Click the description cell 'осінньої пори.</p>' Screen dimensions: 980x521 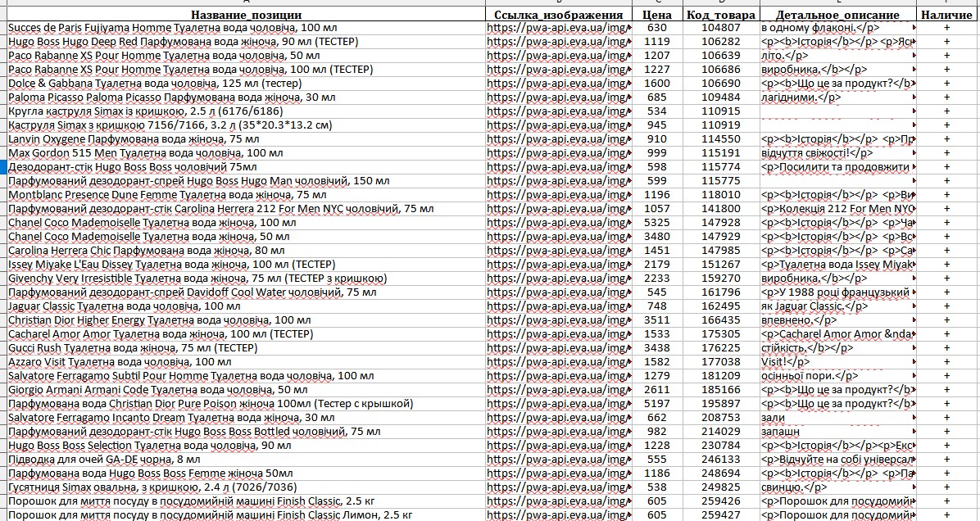(x=837, y=376)
